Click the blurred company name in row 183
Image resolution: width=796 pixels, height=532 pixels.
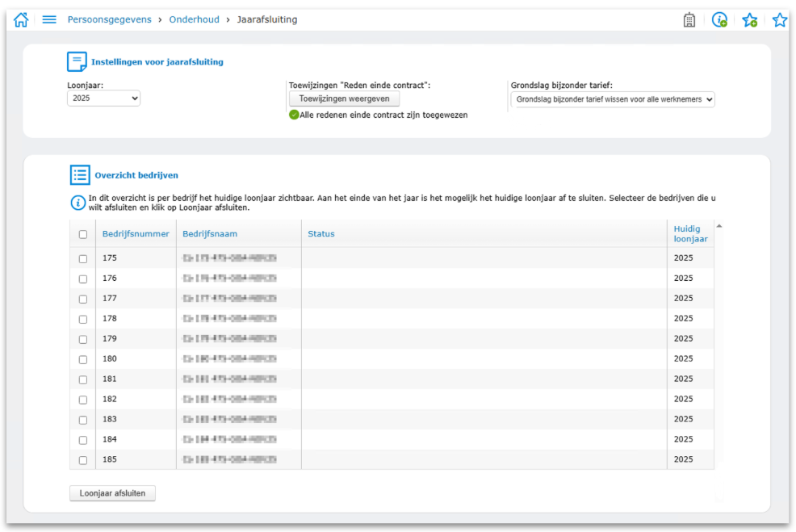click(229, 419)
